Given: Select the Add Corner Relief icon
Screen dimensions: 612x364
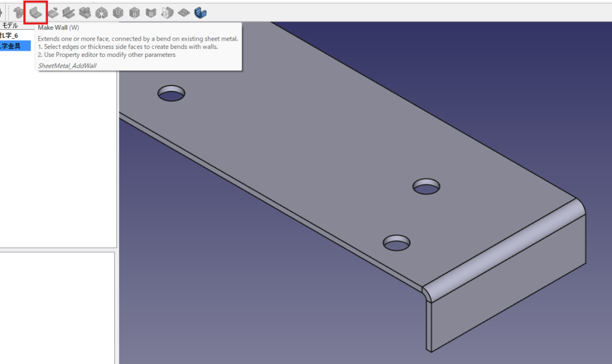Looking at the screenshot, I should coord(102,12).
